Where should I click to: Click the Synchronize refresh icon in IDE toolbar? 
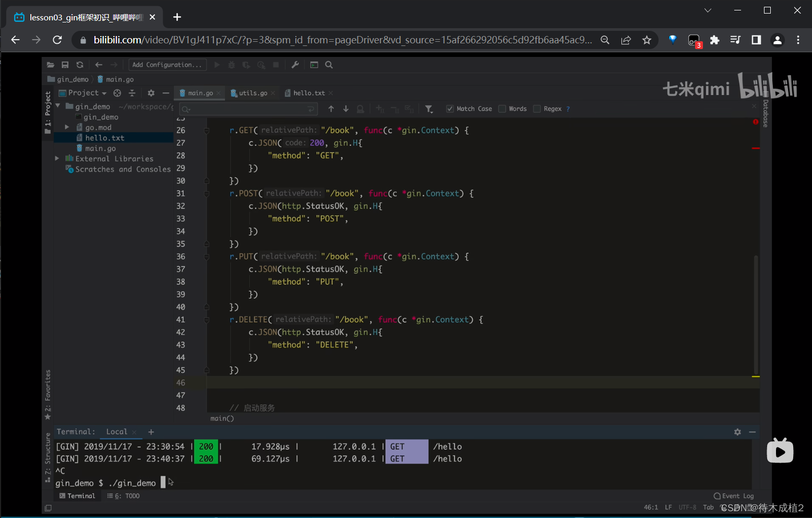click(80, 65)
